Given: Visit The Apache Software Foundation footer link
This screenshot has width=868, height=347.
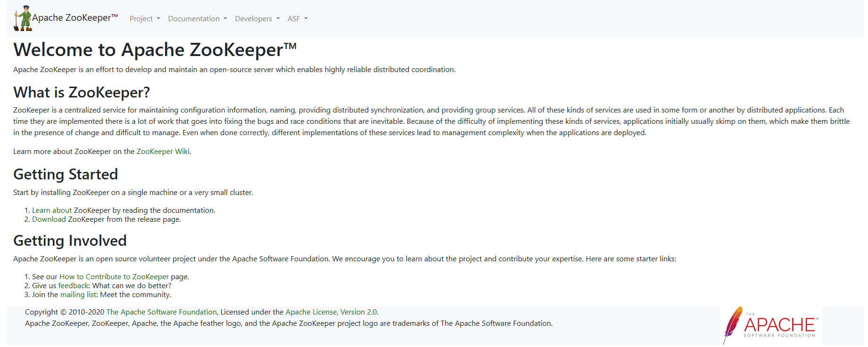Looking at the screenshot, I should (x=161, y=312).
